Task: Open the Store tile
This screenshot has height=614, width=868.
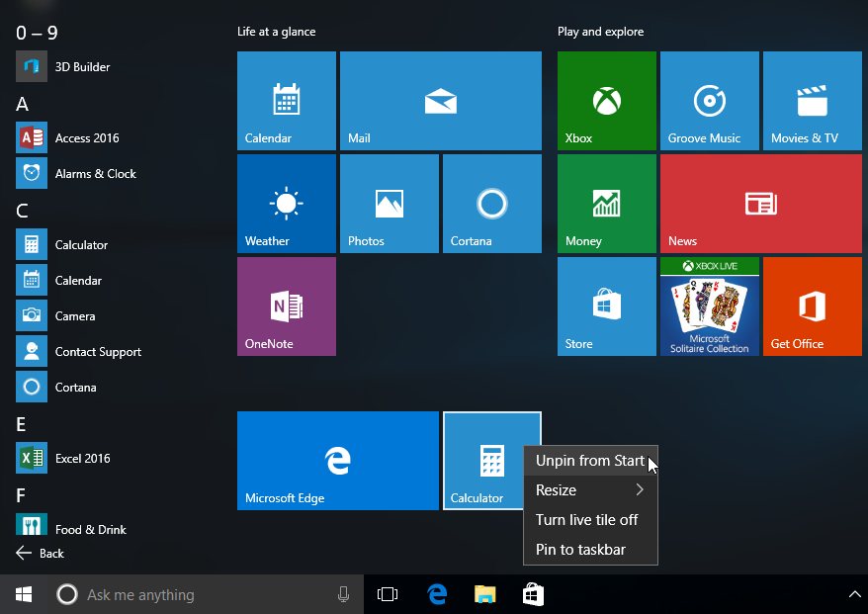Action: (x=607, y=307)
